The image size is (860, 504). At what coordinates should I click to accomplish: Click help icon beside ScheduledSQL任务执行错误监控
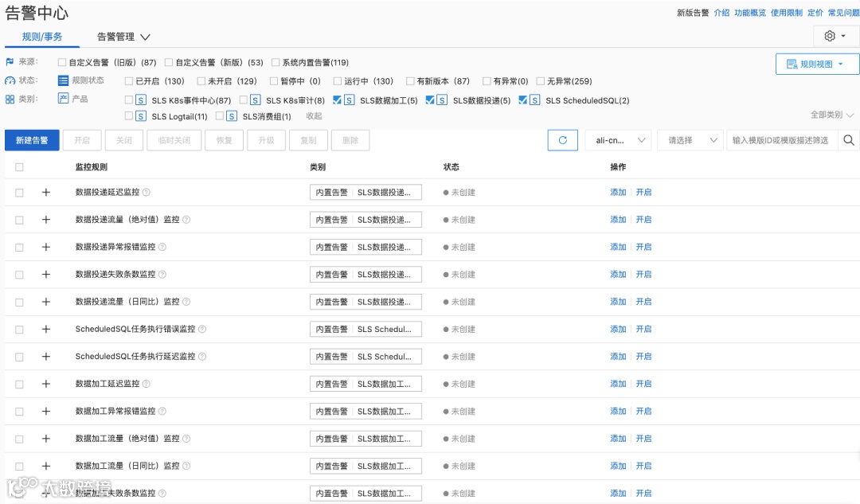(202, 329)
